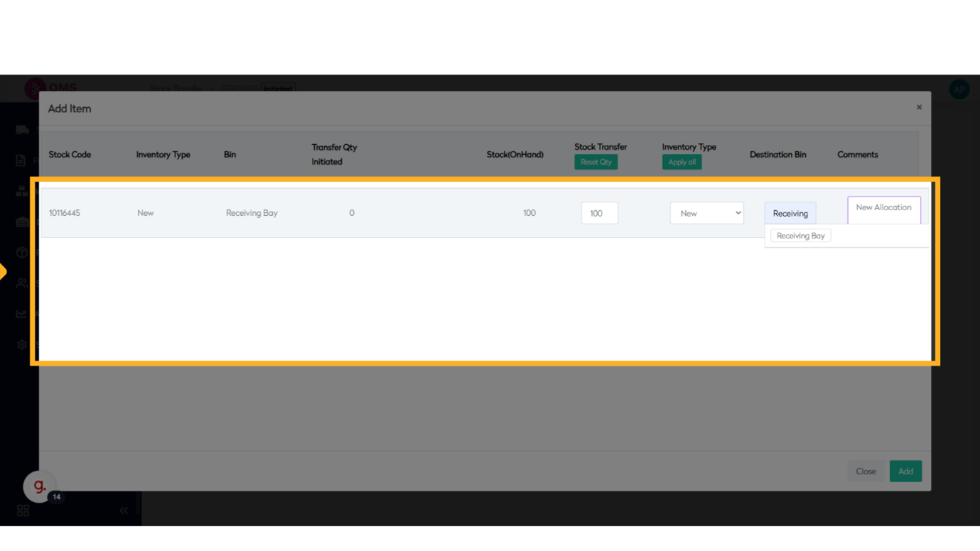Click the Apply all button
Image resolution: width=980 pixels, height=551 pixels.
coord(682,162)
